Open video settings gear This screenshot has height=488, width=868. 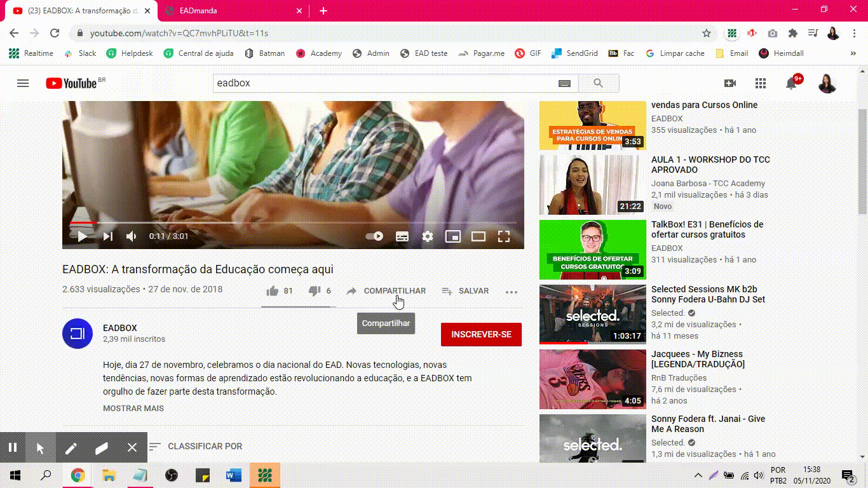click(x=428, y=236)
